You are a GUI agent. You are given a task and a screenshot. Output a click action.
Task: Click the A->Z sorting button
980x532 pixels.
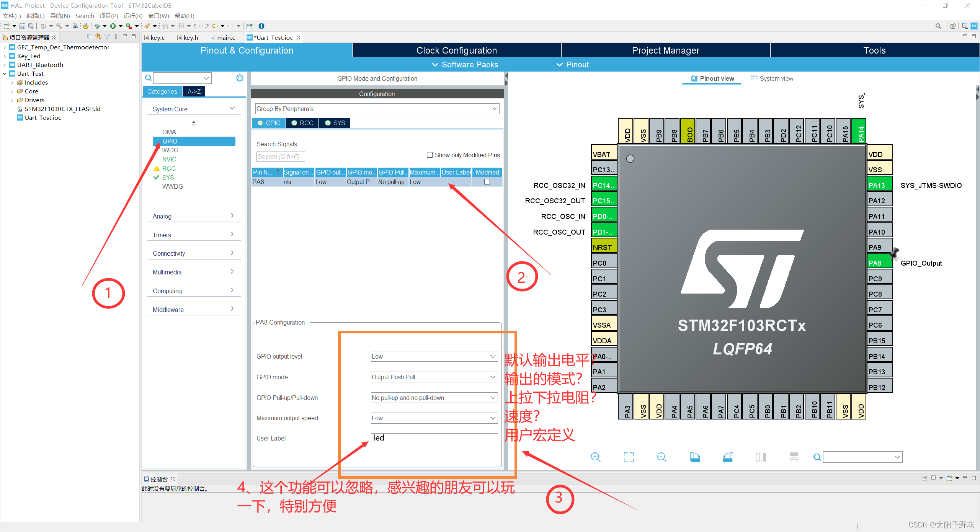[x=194, y=91]
